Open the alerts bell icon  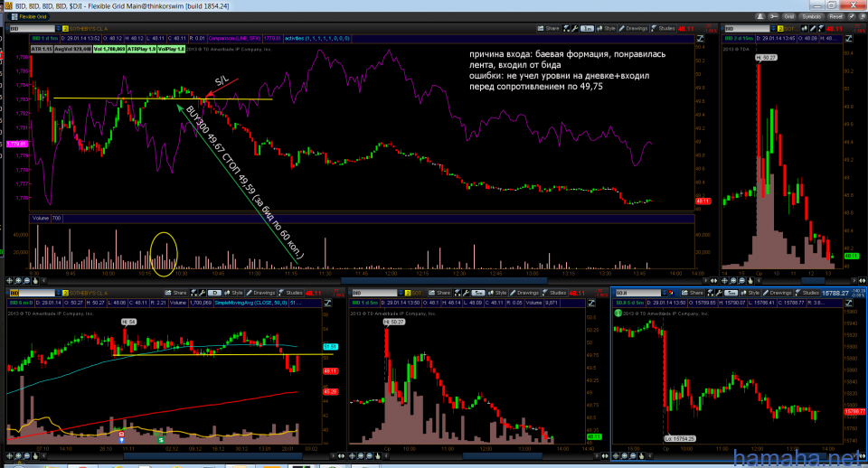pyautogui.click(x=760, y=16)
